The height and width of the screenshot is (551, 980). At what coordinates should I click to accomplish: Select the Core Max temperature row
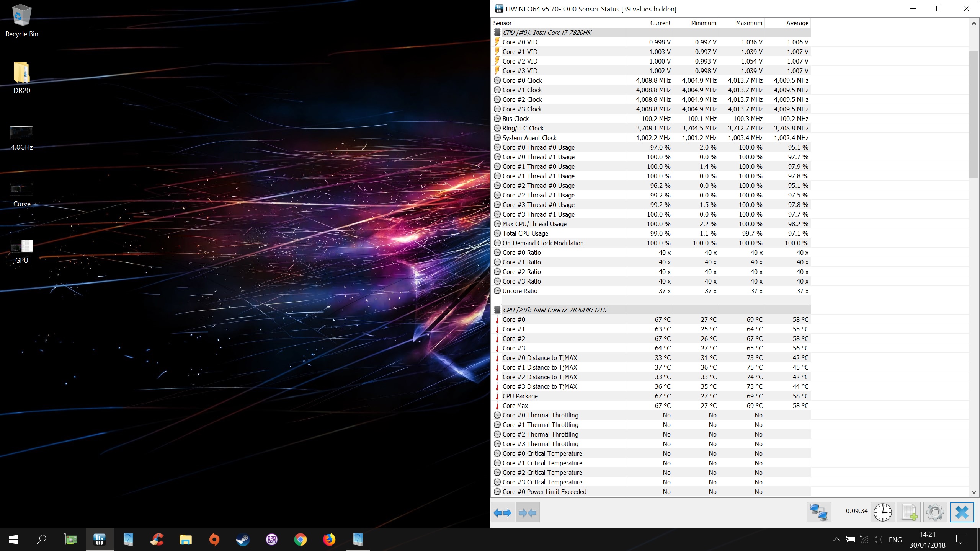click(651, 406)
